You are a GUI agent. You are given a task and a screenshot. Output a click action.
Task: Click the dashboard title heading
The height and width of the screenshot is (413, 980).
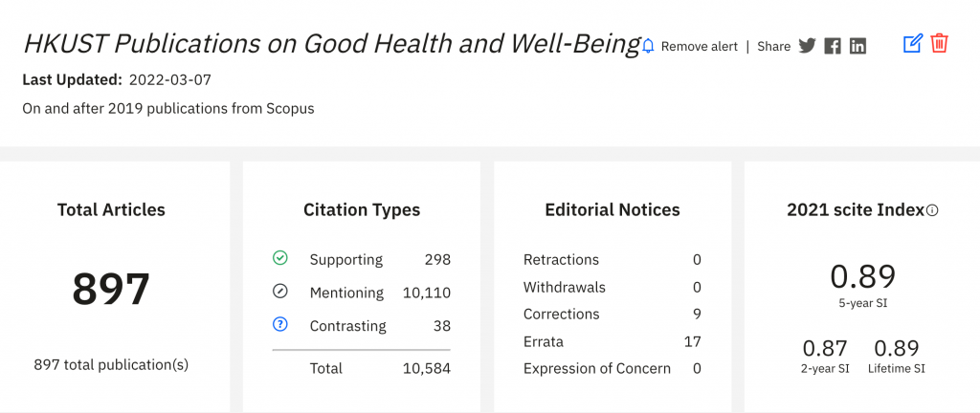[330, 44]
